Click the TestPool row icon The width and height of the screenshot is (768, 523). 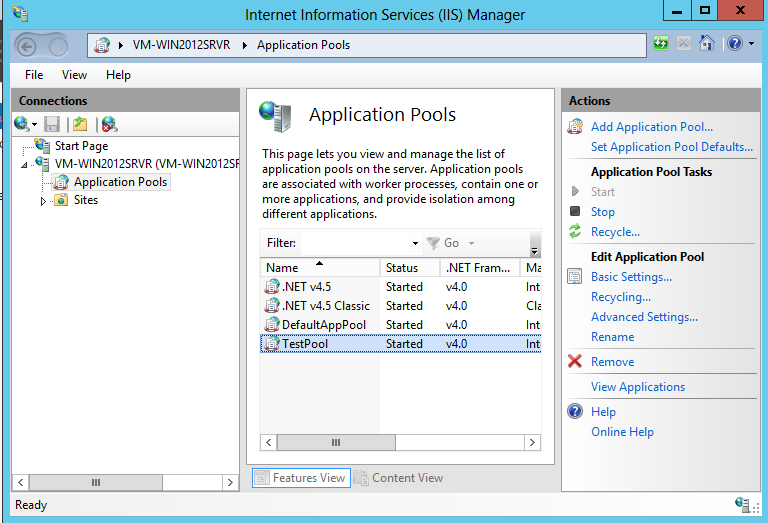click(x=272, y=344)
